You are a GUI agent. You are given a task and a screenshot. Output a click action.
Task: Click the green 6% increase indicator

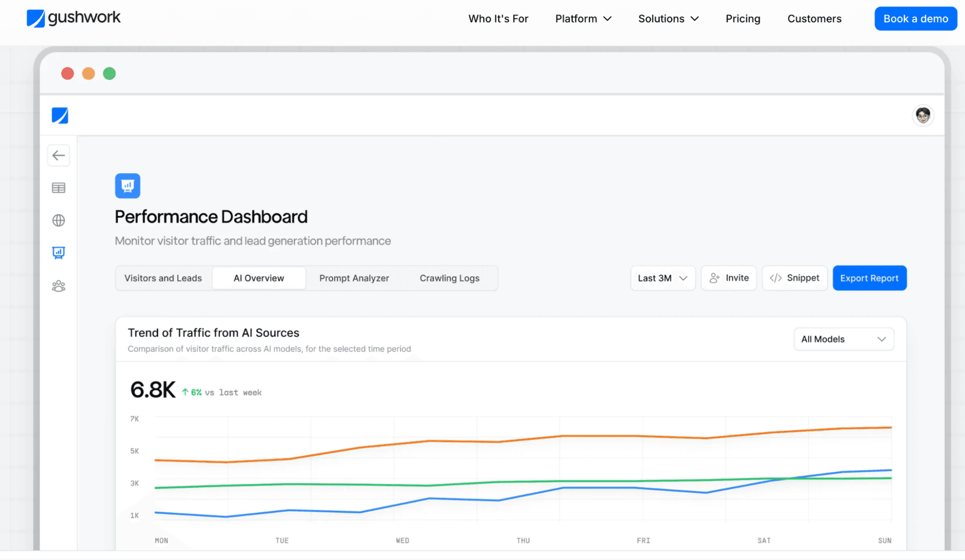(x=192, y=392)
